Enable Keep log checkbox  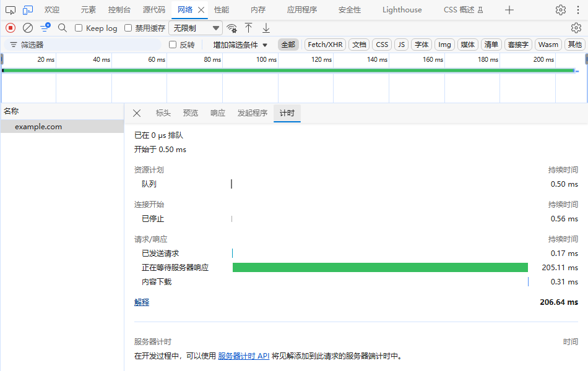click(79, 28)
